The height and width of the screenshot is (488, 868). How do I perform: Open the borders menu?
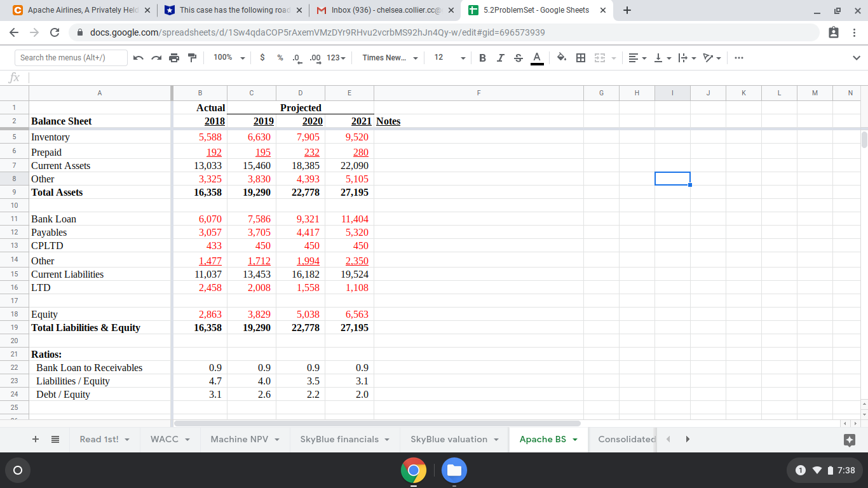point(580,58)
